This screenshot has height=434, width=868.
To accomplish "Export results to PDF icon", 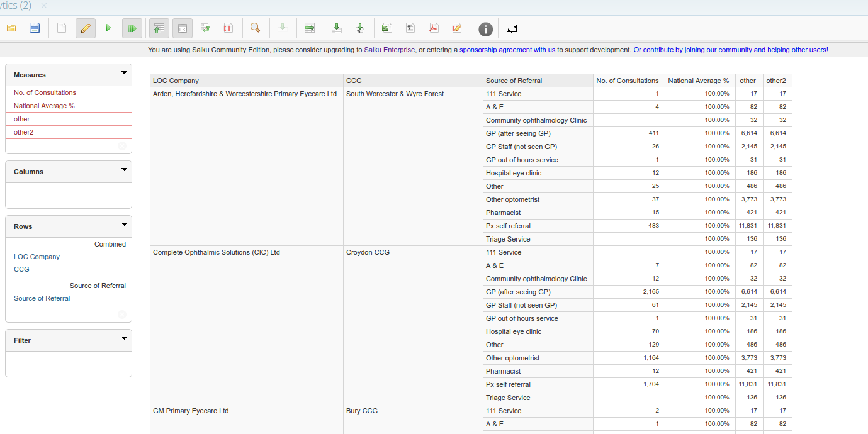I will coord(434,28).
